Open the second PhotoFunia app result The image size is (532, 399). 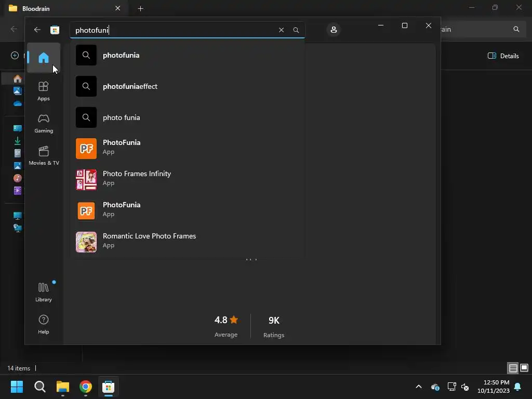pyautogui.click(x=187, y=211)
